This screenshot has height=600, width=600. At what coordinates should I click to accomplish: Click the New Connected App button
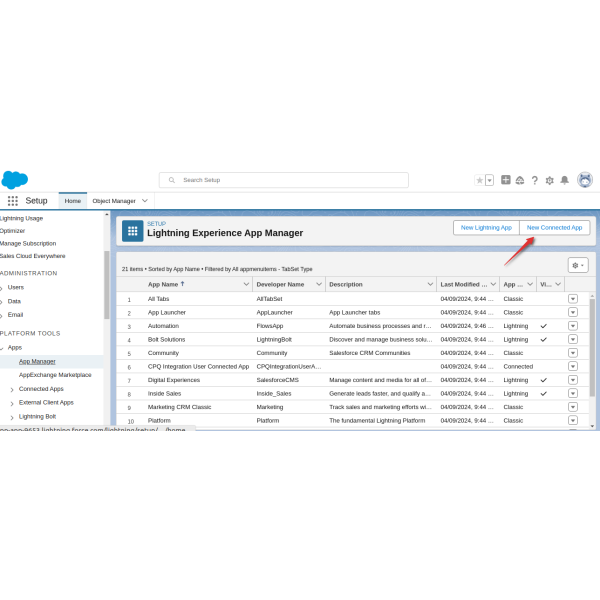(554, 228)
